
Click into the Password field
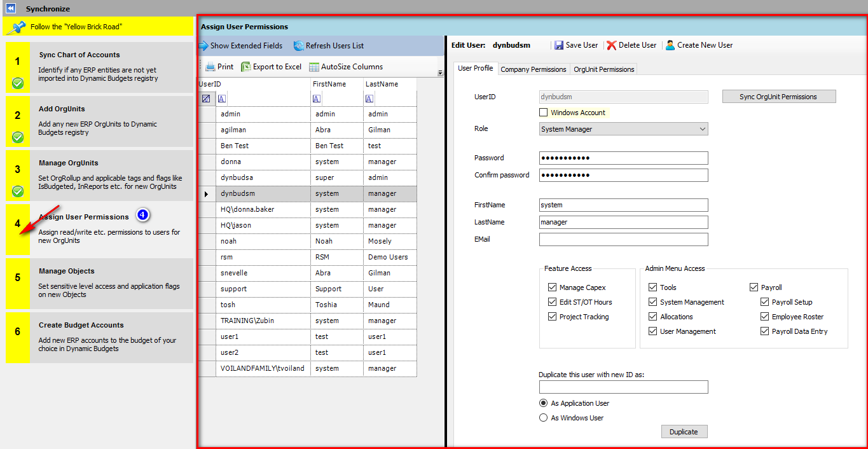(623, 158)
